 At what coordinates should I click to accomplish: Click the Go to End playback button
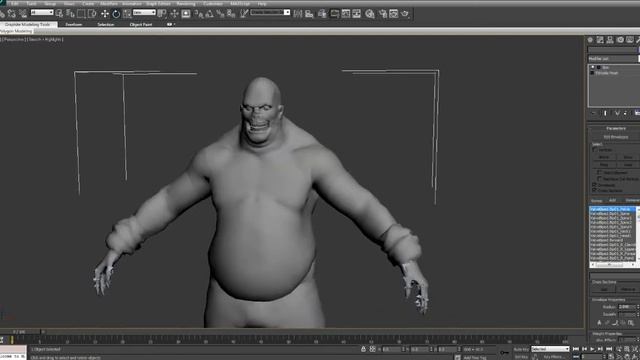tap(609, 349)
